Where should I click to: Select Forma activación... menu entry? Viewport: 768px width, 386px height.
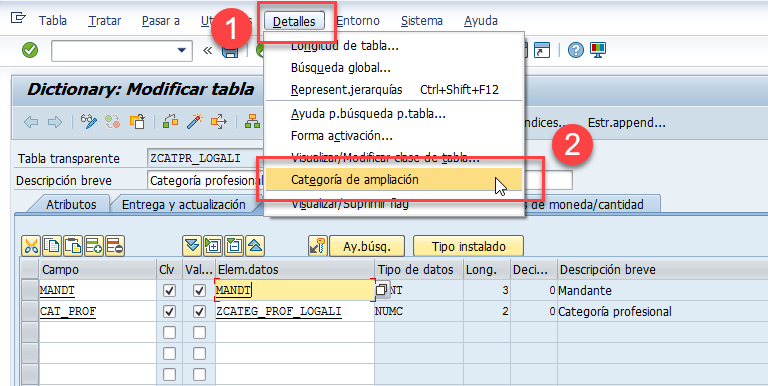click(394, 135)
